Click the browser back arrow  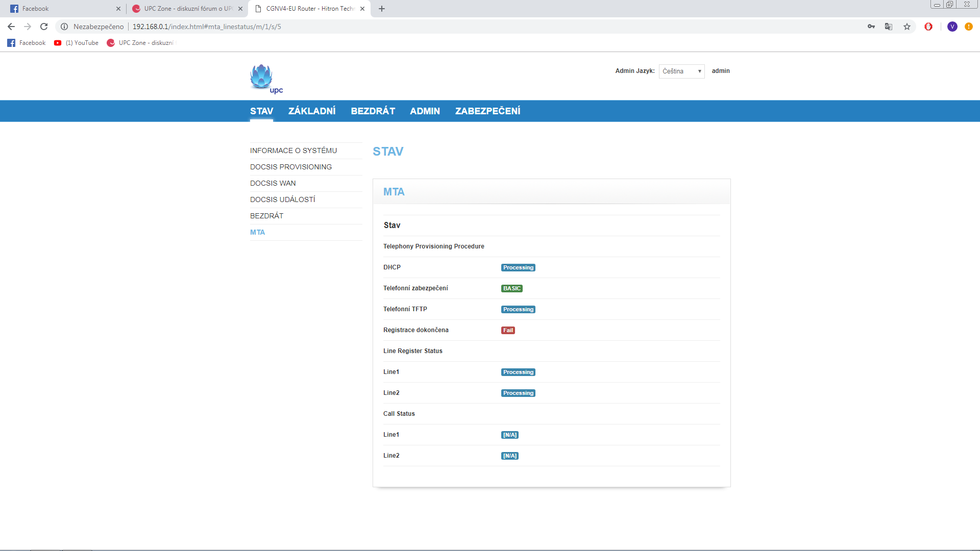[x=11, y=27]
